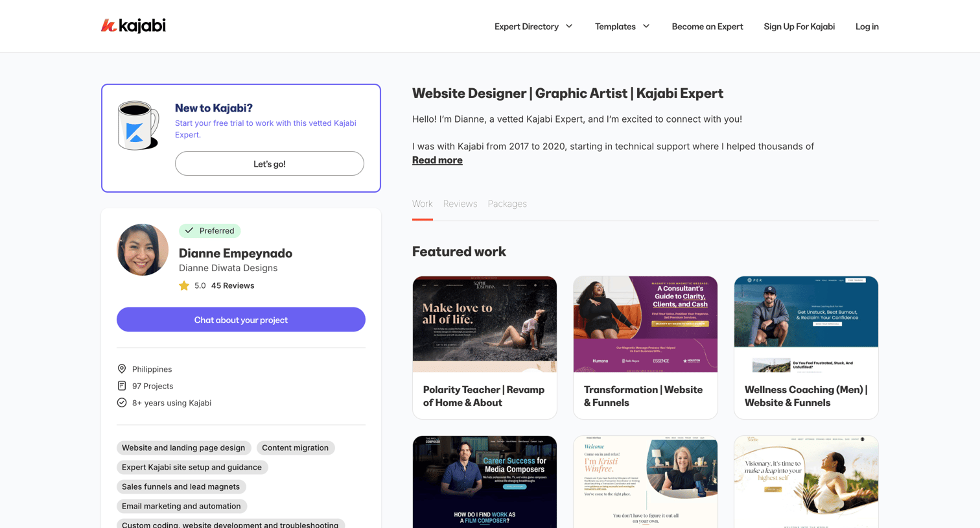Switch to the Packages tab
This screenshot has width=980, height=528.
[x=507, y=204]
